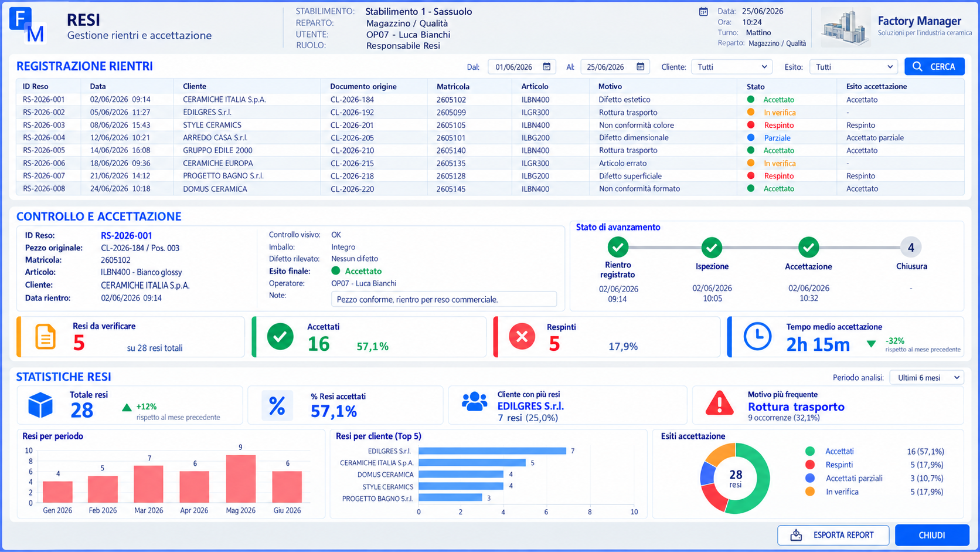The image size is (980, 552).
Task: Click the Resi da verificare document icon
Action: tap(45, 337)
